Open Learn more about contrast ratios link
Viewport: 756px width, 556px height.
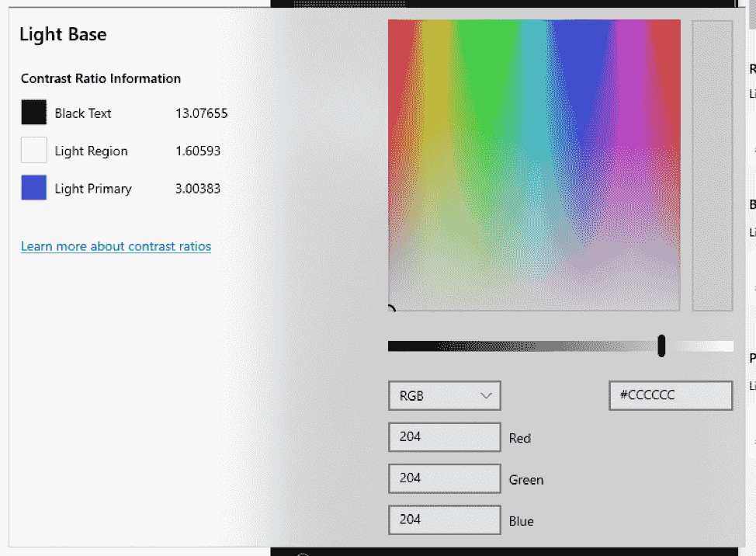tap(116, 246)
